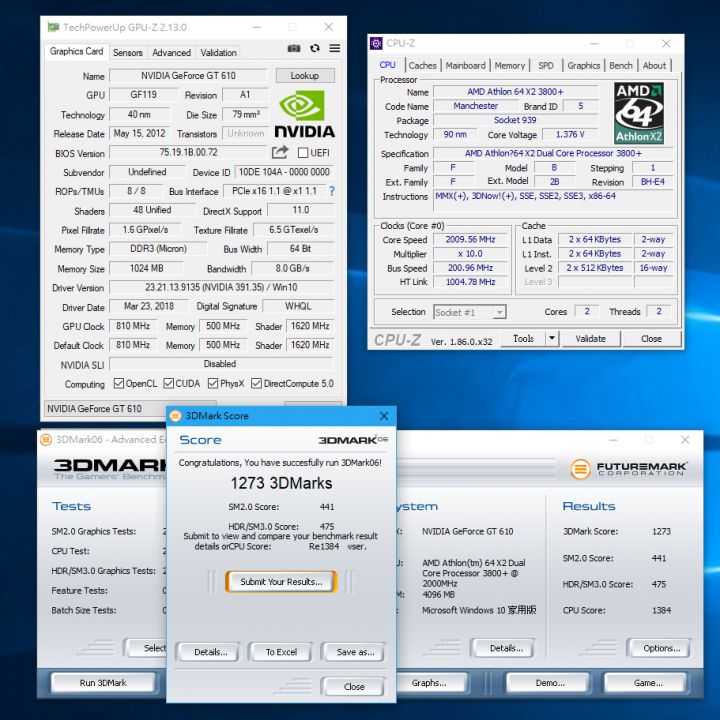Click the BIOS Version value 75.19.1B.00.72

(x=188, y=152)
